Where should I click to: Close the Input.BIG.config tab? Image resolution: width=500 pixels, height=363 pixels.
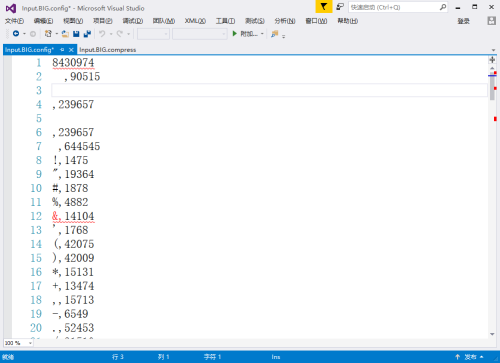71,50
